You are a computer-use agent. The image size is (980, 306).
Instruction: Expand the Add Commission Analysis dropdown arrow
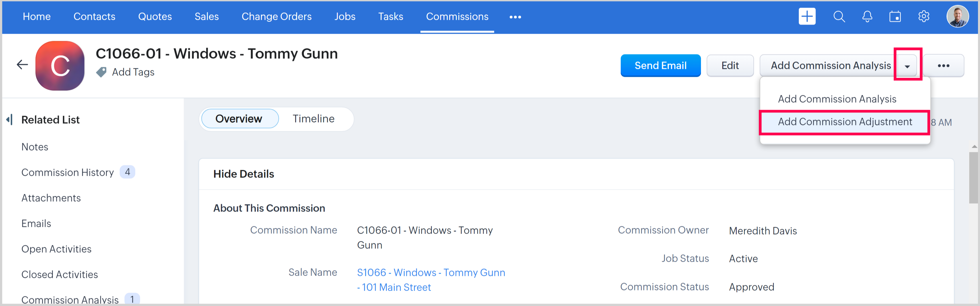[907, 66]
